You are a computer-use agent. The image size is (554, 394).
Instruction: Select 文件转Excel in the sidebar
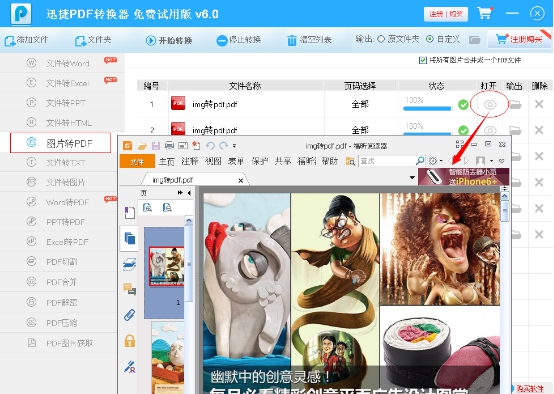click(63, 83)
